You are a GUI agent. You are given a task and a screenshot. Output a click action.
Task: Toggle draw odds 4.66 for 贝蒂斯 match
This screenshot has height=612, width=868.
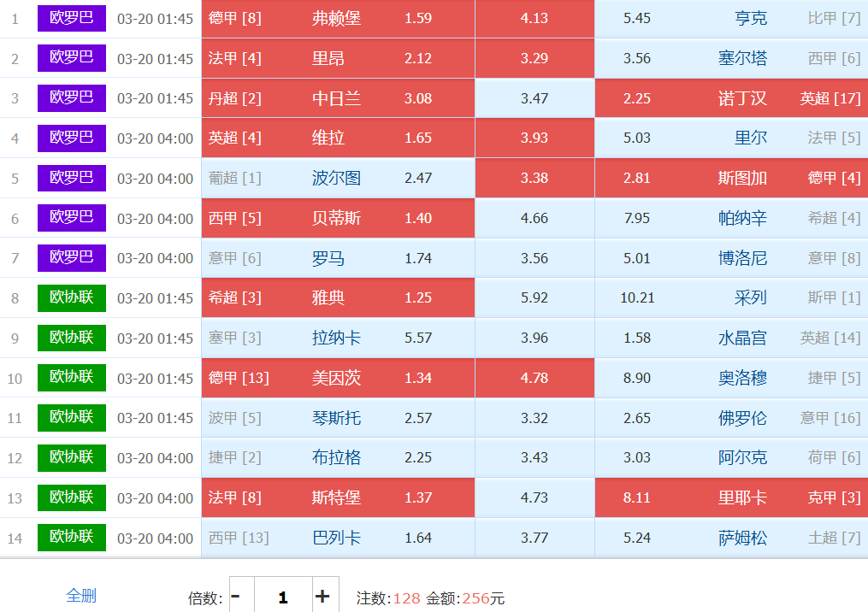pyautogui.click(x=534, y=218)
